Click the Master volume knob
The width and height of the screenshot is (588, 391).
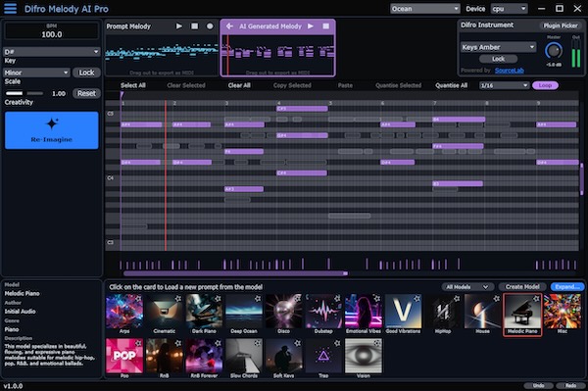[x=554, y=51]
